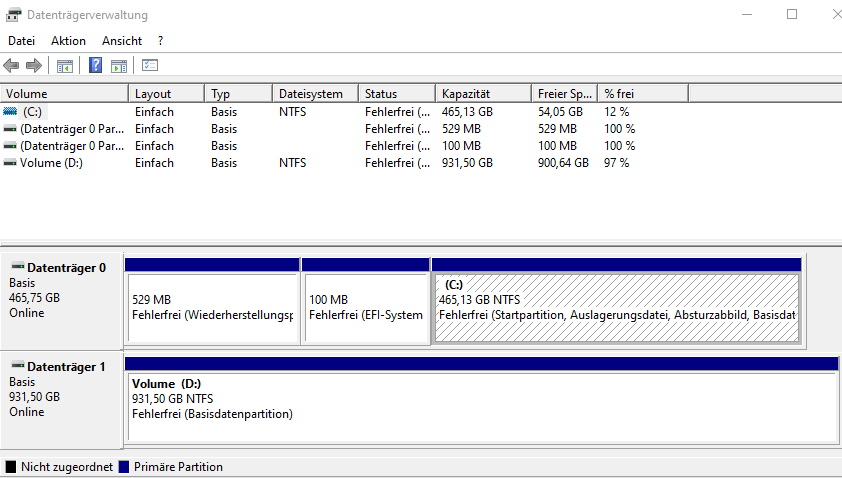Click the 931,50 GB capacity cell in the list
This screenshot has height=478, width=842.
tap(467, 163)
